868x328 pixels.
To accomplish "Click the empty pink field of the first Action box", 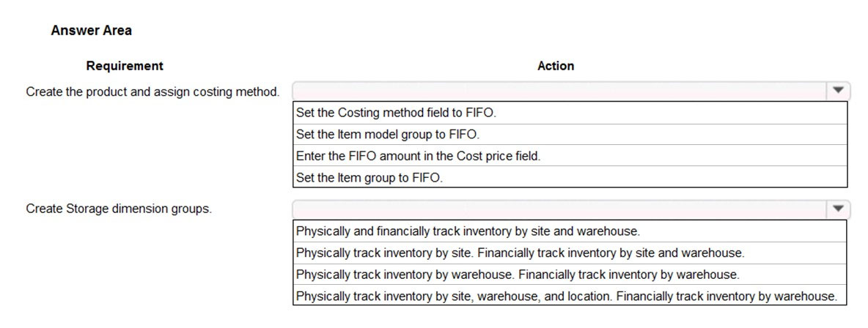I will tap(559, 91).
